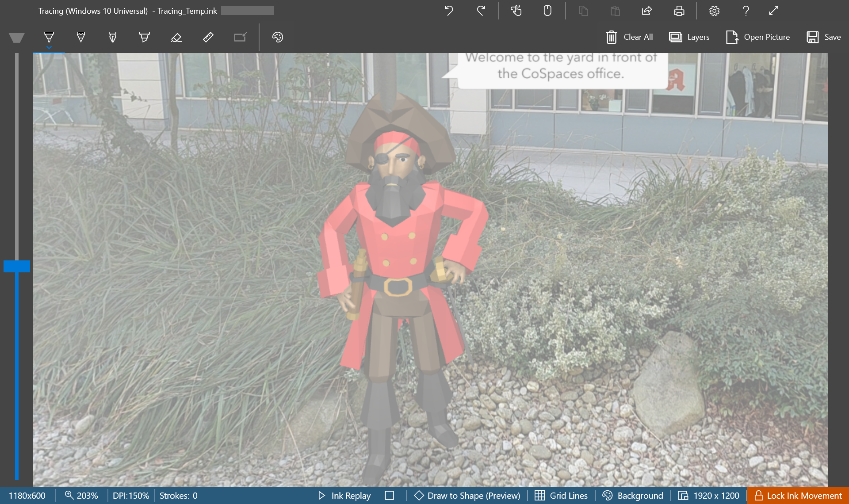Open Settings gear icon
849x504 pixels.
point(714,11)
